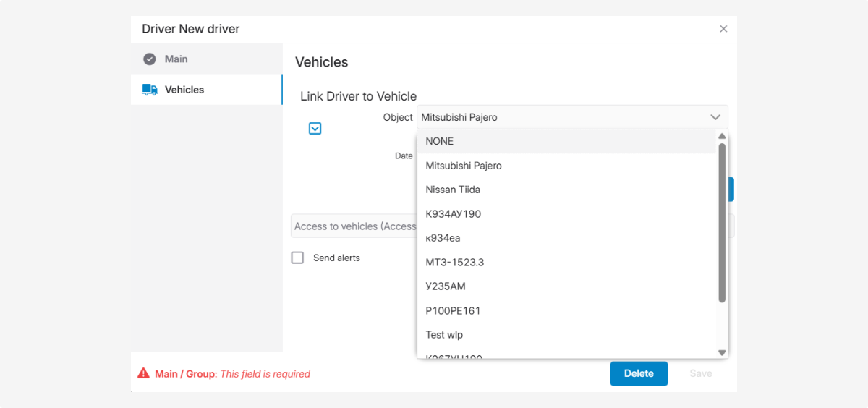Viewport: 868px width, 408px height.
Task: Select the Test wlp vehicle option
Action: point(444,335)
